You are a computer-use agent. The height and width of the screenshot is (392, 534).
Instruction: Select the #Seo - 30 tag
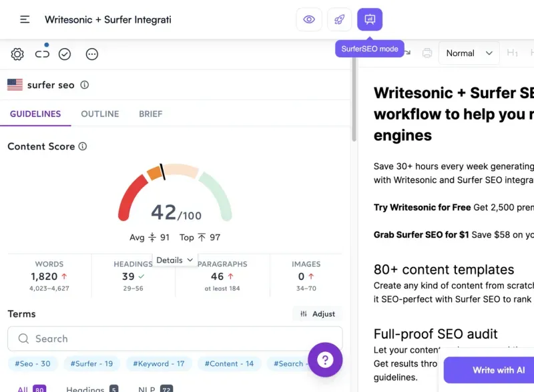[x=33, y=363]
